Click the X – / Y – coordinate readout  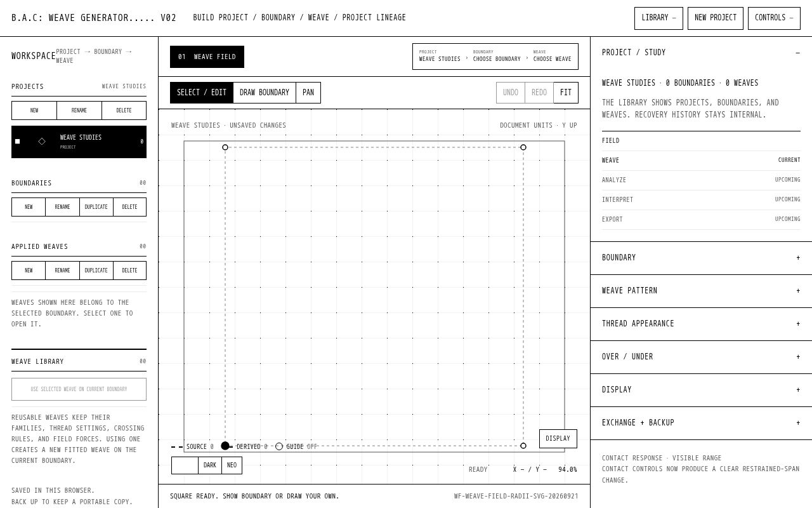[530, 470]
